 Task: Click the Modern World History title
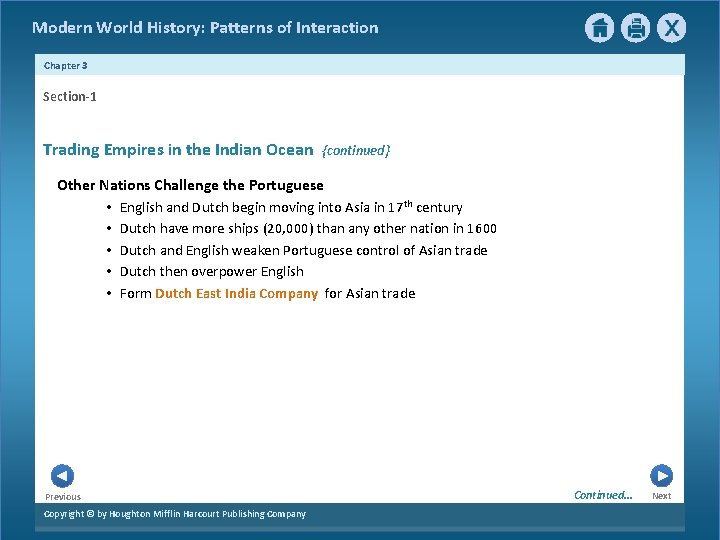coord(205,28)
